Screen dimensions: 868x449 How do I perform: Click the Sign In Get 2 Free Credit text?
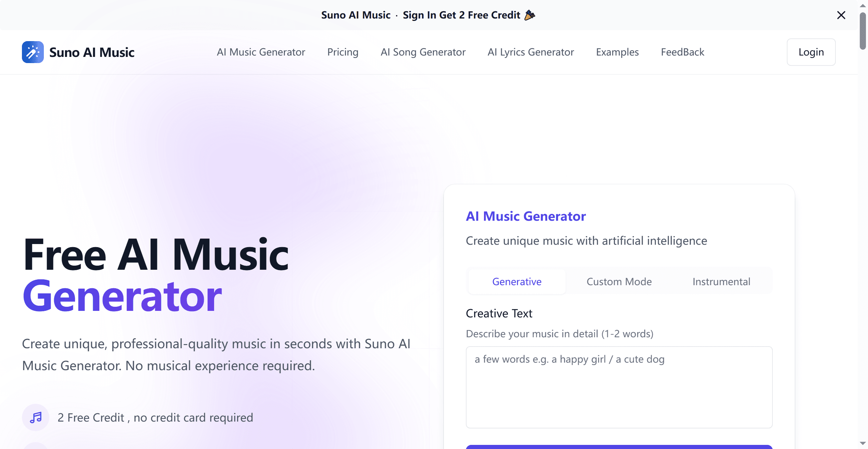[461, 15]
